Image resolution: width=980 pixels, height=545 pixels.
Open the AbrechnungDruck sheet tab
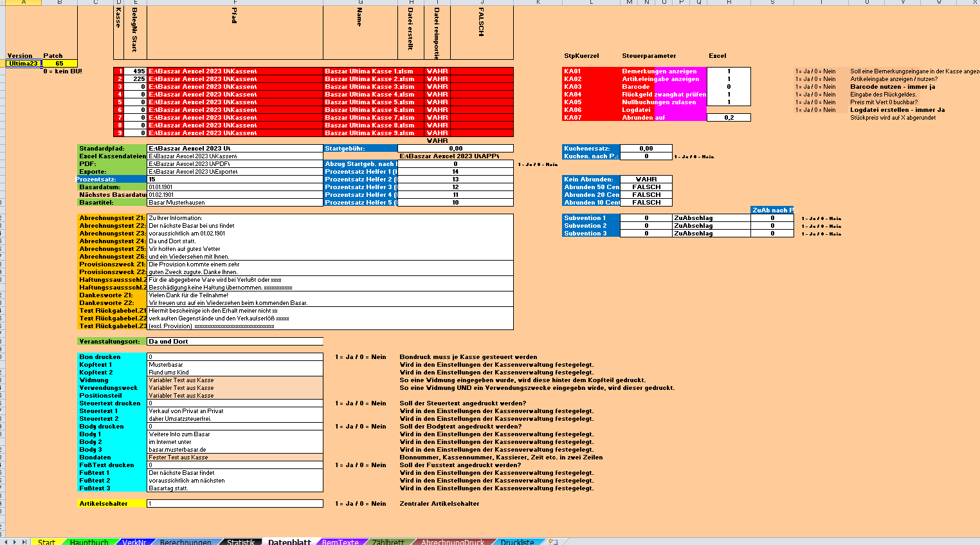pyautogui.click(x=452, y=542)
